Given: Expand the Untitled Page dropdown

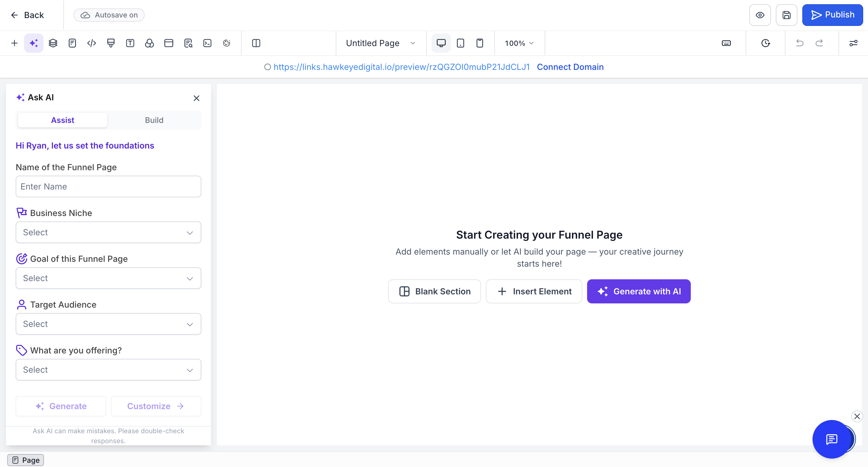Looking at the screenshot, I should (381, 43).
